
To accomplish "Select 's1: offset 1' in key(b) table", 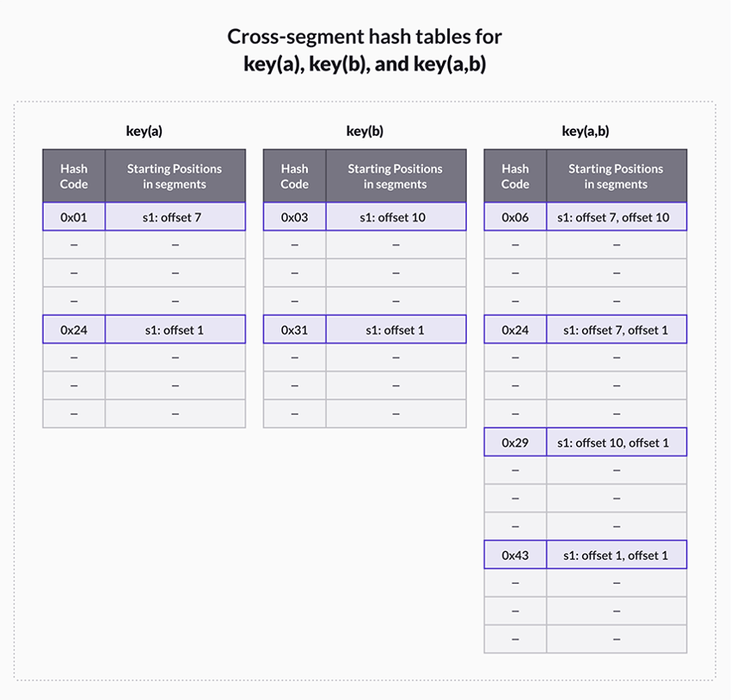I will [396, 330].
